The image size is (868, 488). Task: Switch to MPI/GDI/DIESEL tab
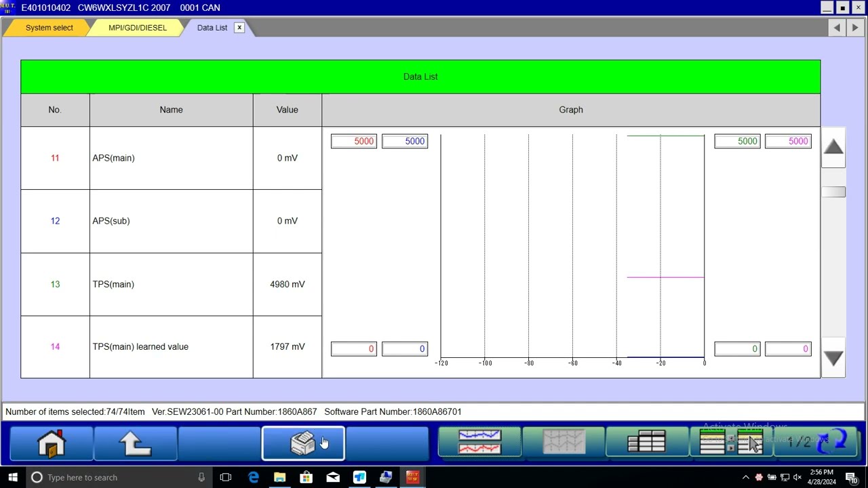click(137, 28)
